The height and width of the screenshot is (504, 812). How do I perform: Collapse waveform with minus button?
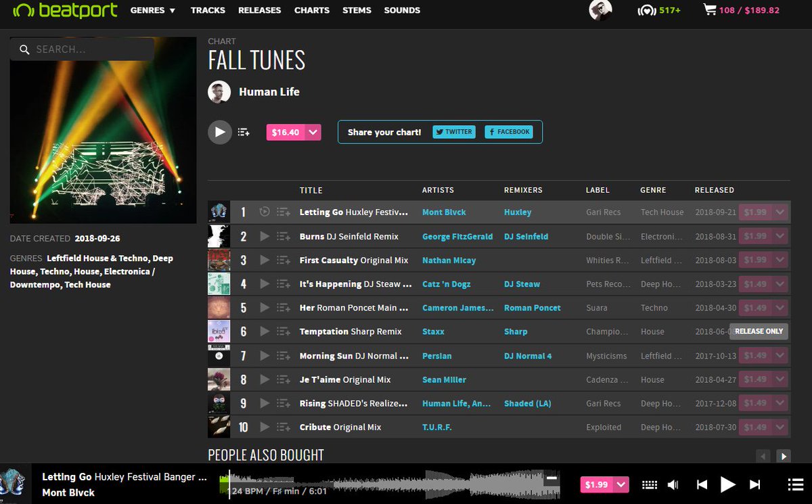[x=551, y=478]
